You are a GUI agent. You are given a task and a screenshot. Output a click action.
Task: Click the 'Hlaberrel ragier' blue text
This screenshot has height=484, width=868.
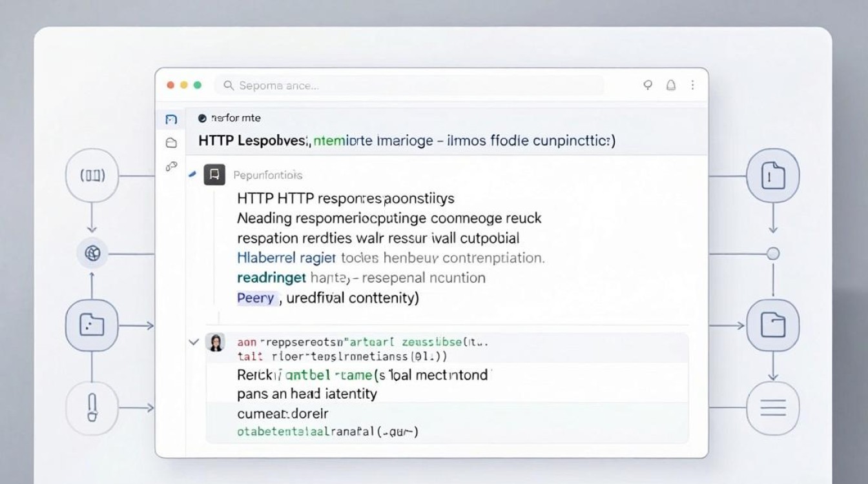287,258
